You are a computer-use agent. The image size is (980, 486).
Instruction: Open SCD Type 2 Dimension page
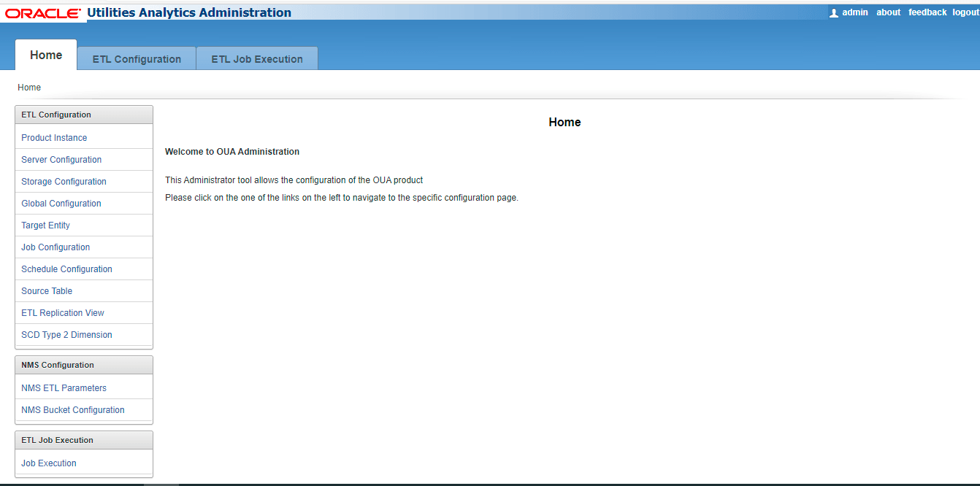[66, 334]
